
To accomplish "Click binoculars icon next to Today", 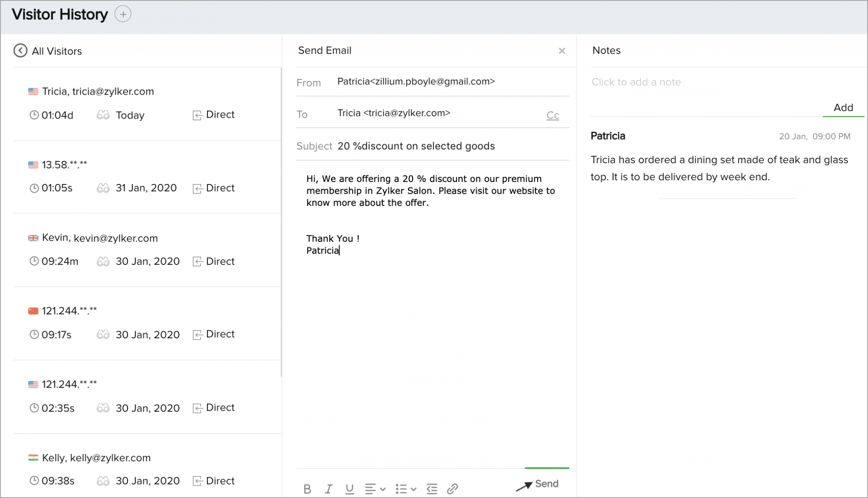I will (x=103, y=115).
